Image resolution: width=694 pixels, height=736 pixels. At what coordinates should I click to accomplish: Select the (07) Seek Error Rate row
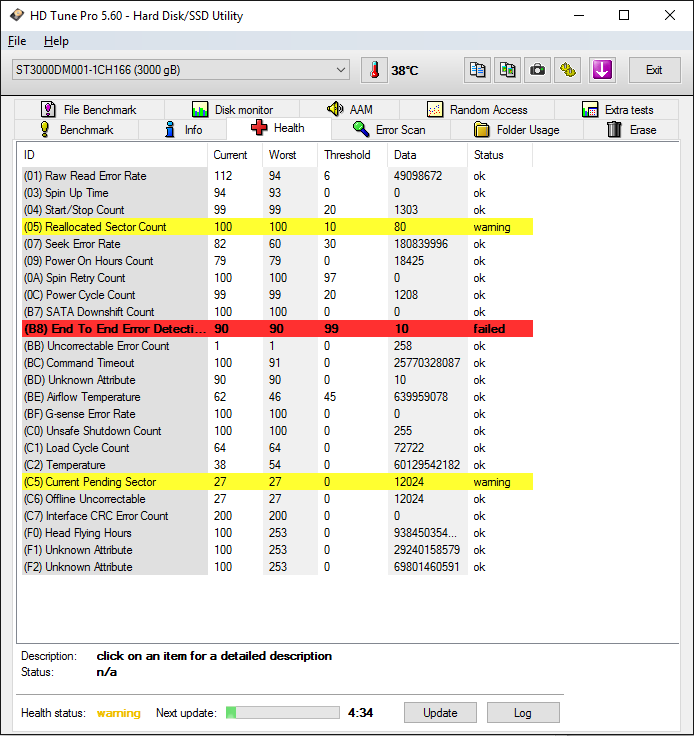(277, 244)
